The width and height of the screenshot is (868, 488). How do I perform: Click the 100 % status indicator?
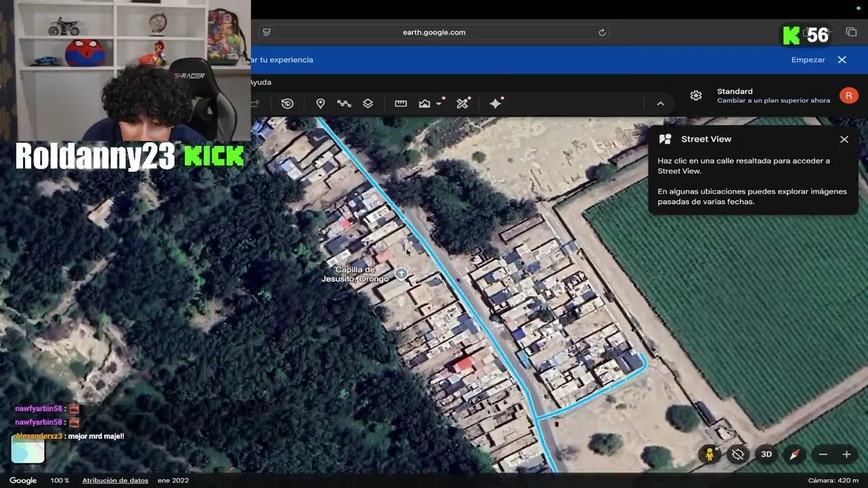[x=60, y=481]
